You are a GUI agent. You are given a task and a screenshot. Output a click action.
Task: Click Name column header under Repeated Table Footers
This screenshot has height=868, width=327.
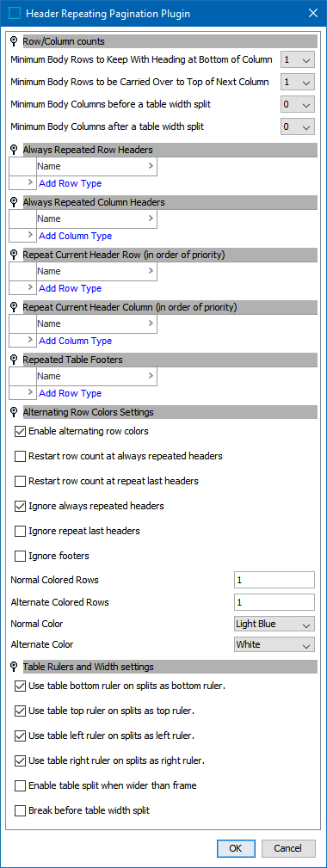click(x=96, y=377)
